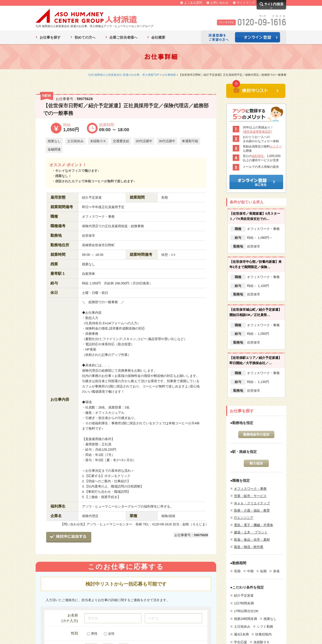Open the サイト内検索 search icon

tap(261, 4)
